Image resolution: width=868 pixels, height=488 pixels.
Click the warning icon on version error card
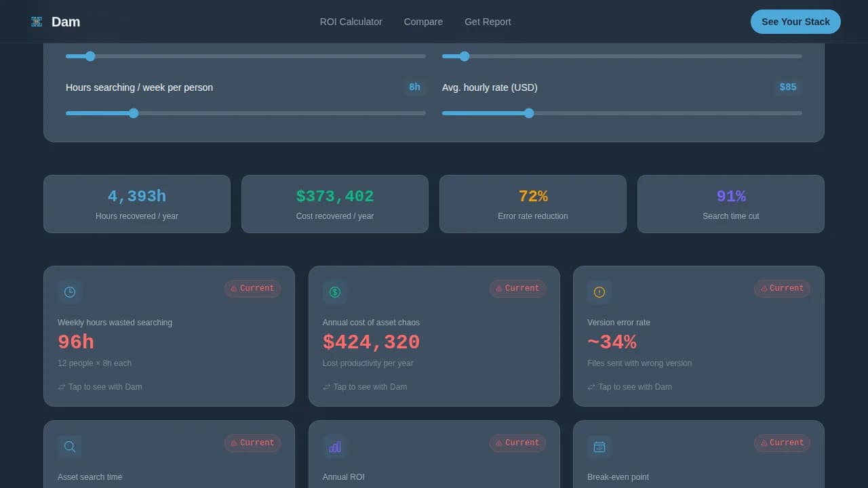click(x=599, y=292)
